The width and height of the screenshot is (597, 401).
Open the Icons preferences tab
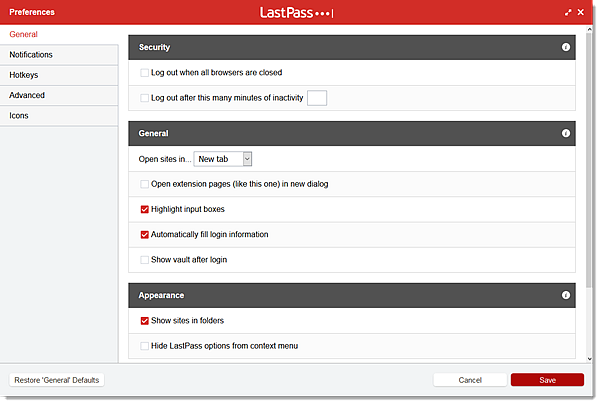59,116
